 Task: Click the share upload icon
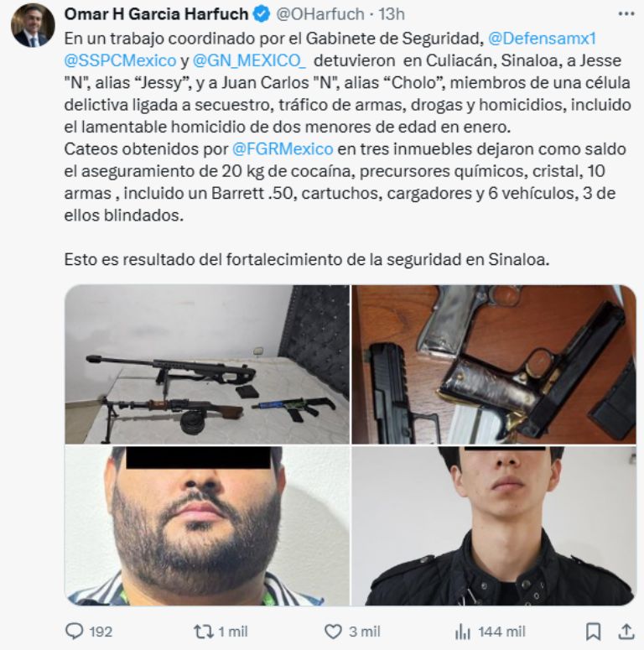(626, 632)
